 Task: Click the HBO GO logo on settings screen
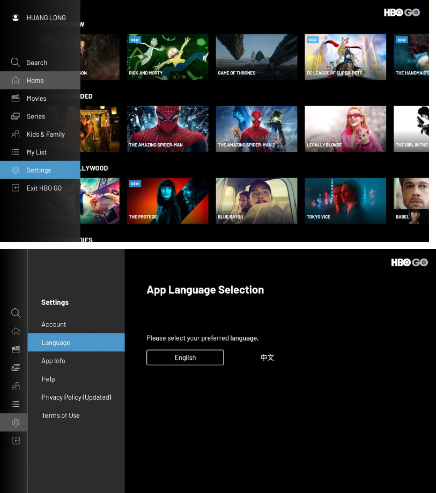[409, 262]
